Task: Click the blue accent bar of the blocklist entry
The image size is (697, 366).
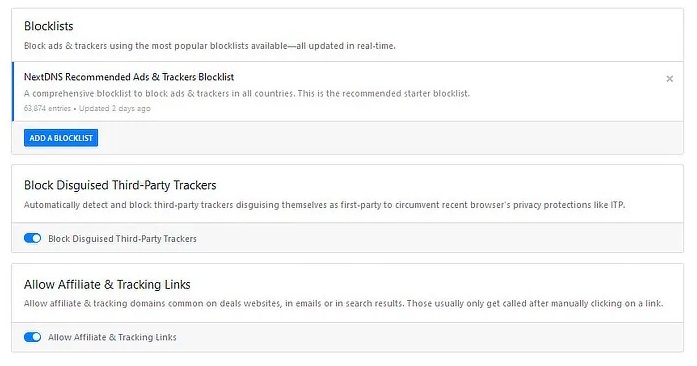Action: [12, 92]
